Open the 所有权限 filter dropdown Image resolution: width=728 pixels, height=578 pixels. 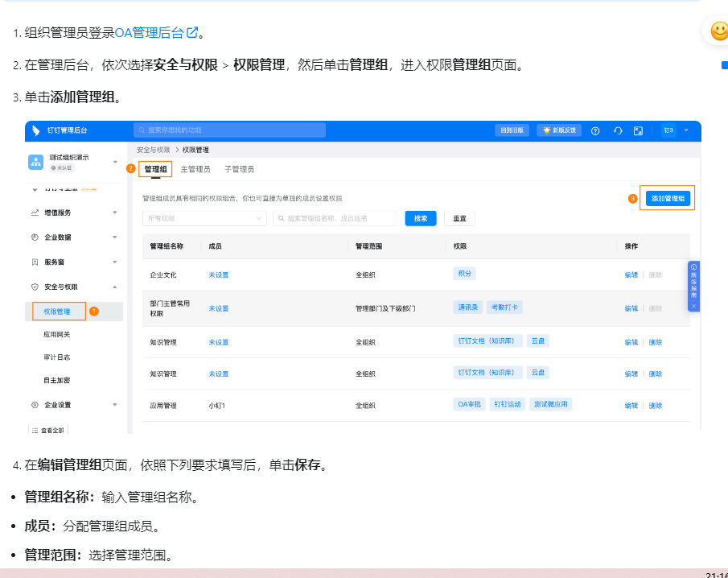point(205,218)
